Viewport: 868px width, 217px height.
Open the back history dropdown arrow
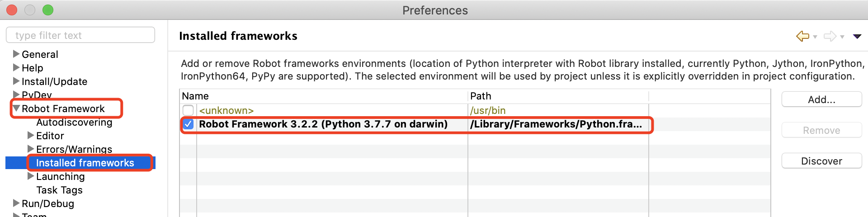(x=815, y=37)
